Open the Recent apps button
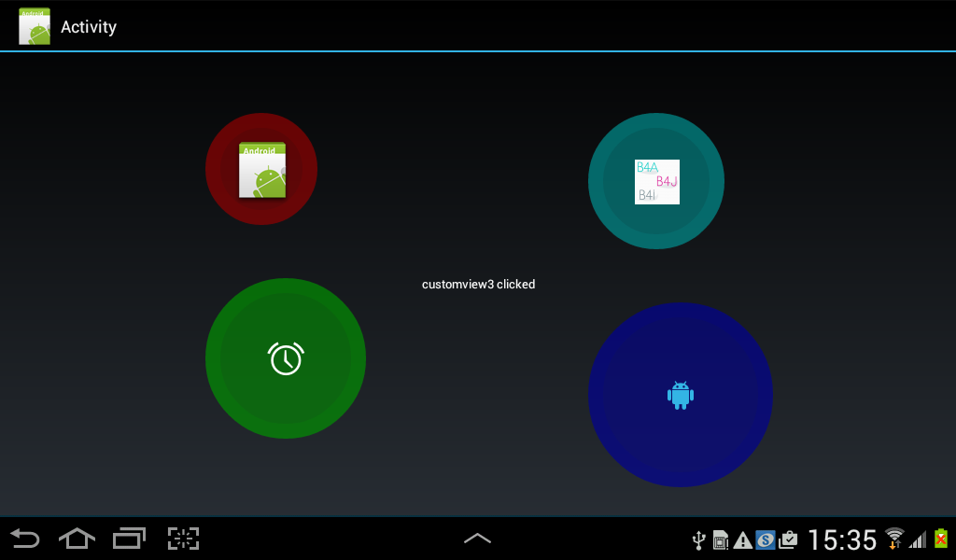 click(x=129, y=539)
